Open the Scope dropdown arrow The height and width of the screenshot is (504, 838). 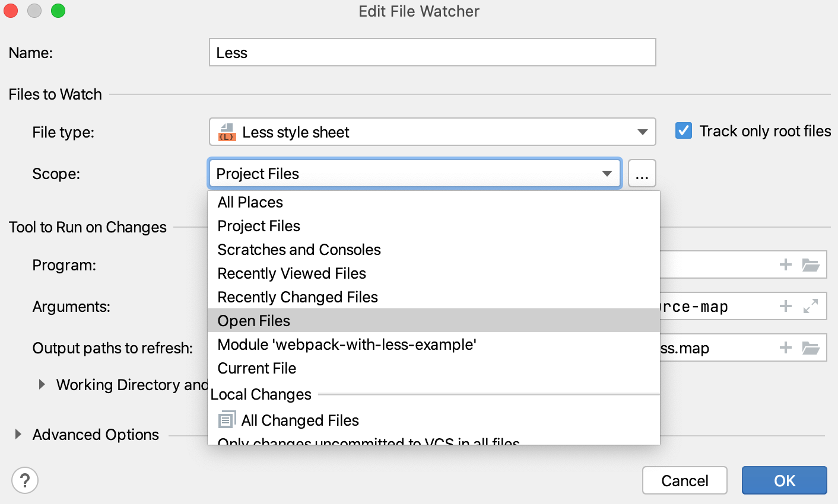tap(607, 174)
